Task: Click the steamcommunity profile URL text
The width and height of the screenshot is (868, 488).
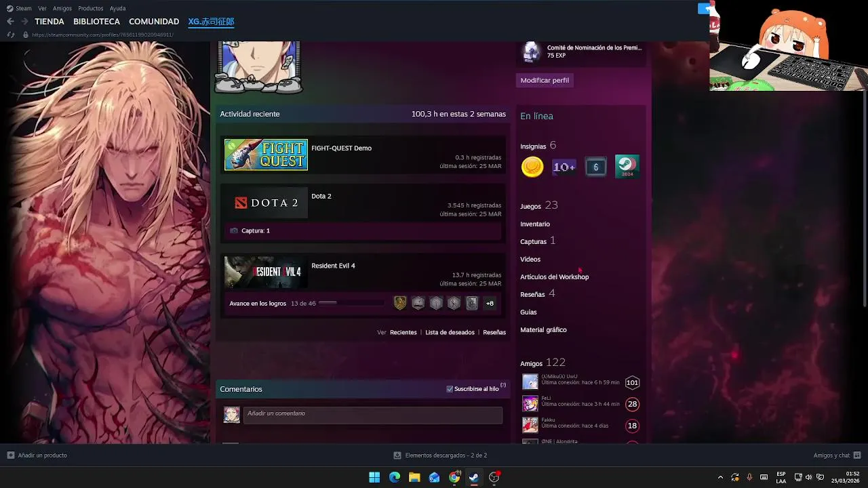Action: coord(103,35)
